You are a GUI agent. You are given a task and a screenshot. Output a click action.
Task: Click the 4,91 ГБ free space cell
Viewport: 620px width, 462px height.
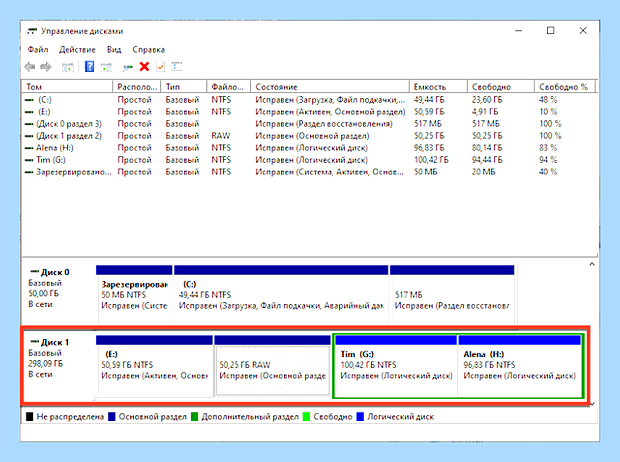coord(485,112)
